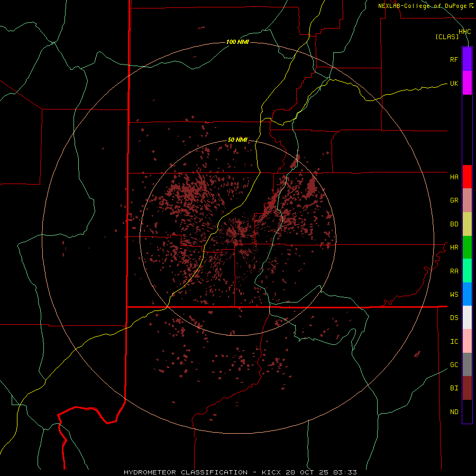The height and width of the screenshot is (476, 476).
Task: Click the 100 NMI range ring label
Action: 237,42
